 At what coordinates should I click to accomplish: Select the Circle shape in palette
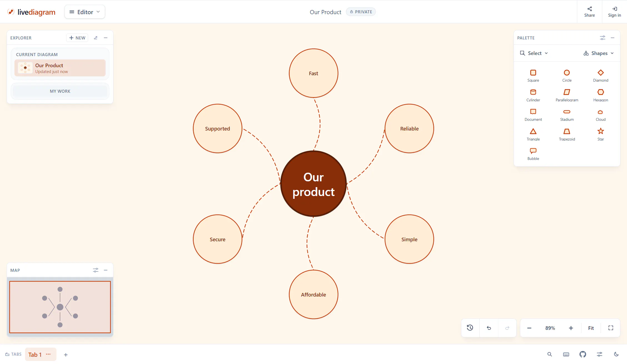[567, 76]
